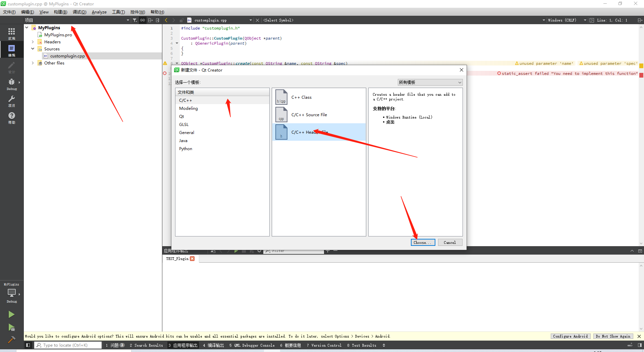Open the 调试(D) menu
Viewport: 644px width, 352px height.
[x=79, y=12]
